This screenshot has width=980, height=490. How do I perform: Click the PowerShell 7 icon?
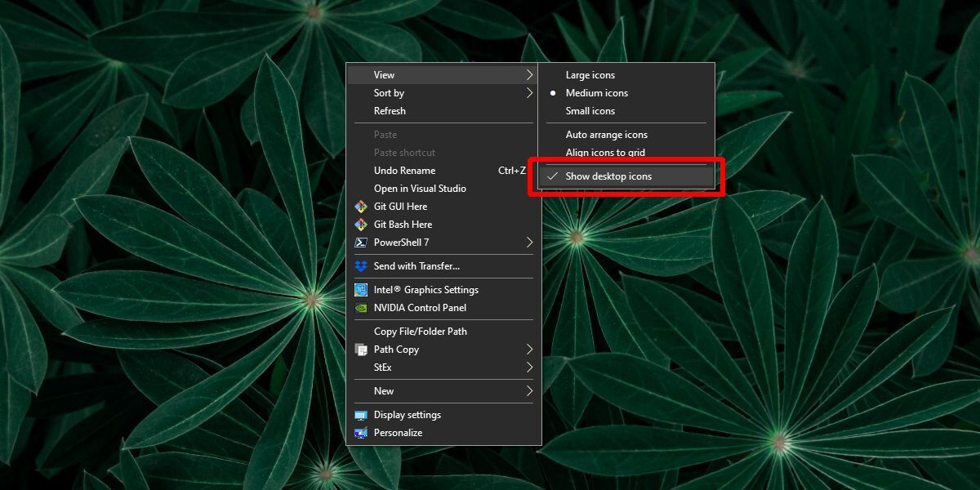tap(360, 243)
